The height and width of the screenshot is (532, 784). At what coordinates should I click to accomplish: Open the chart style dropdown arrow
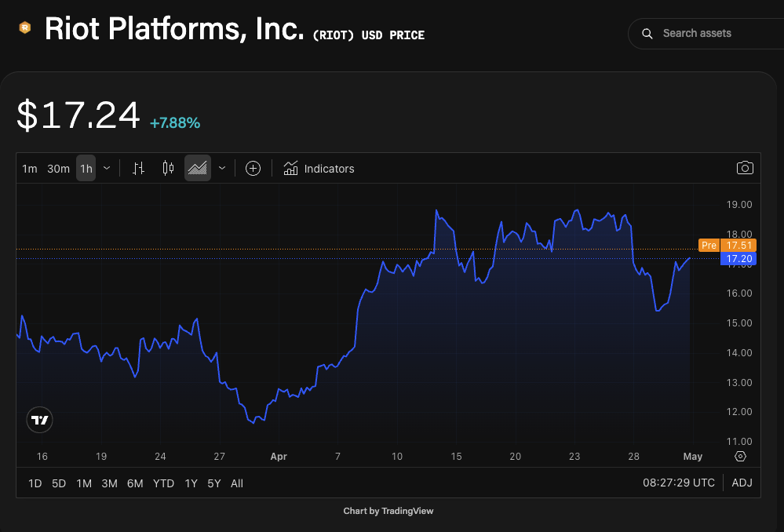coord(222,169)
